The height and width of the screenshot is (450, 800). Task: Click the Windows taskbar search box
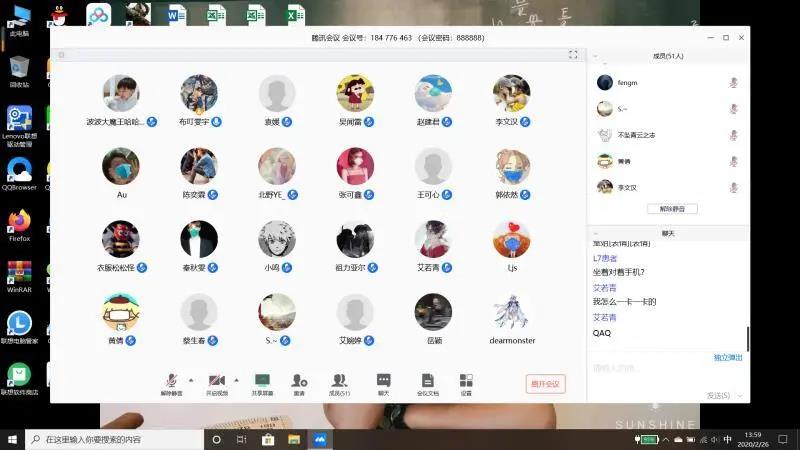click(110, 439)
